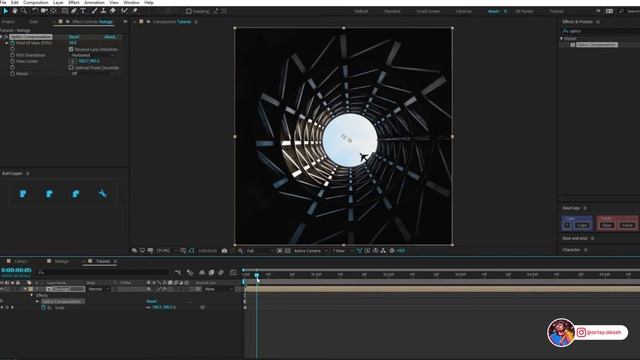Select the Type text tool
The image size is (640, 360).
tap(83, 11)
